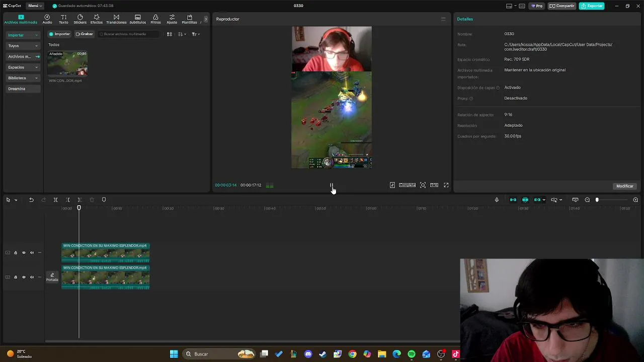
Task: Expand the Tuyos sidebar section
Action: (x=23, y=46)
